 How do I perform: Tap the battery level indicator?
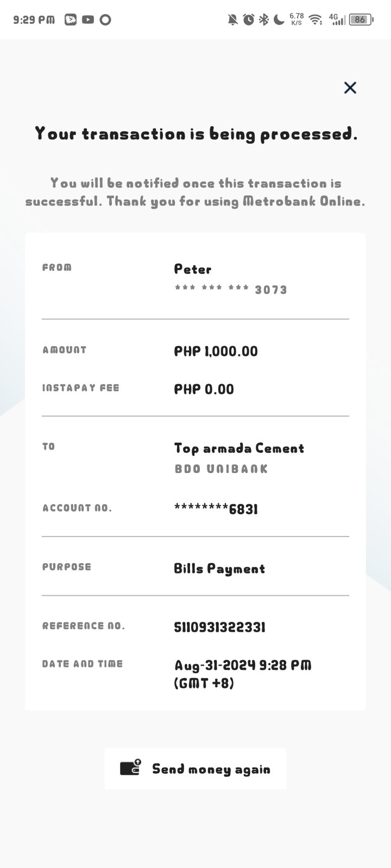click(361, 20)
